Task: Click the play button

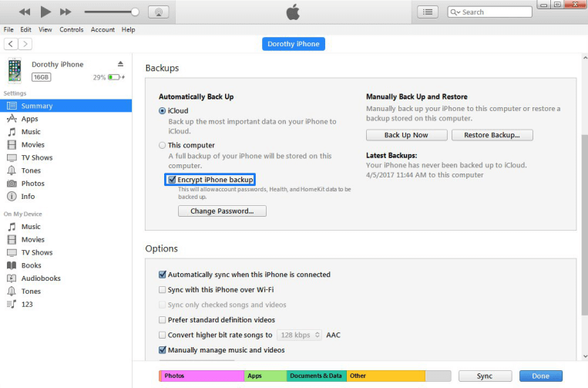Action: [x=45, y=12]
